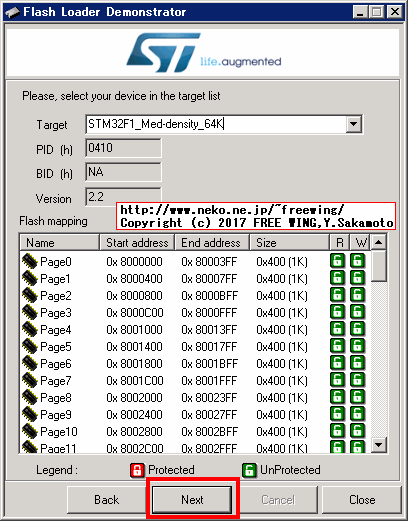
Task: Click the Close button at bottom
Action: [362, 500]
